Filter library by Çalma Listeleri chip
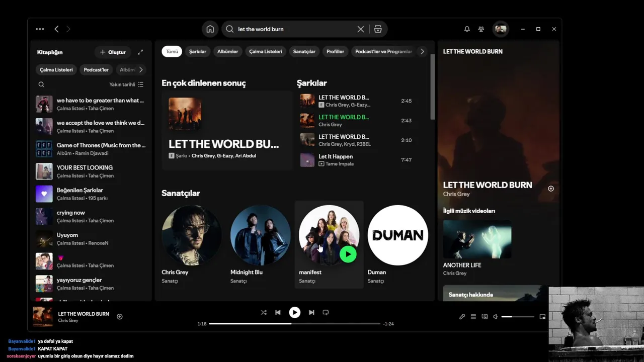Screen dimensions: 644x362 pyautogui.click(x=56, y=70)
